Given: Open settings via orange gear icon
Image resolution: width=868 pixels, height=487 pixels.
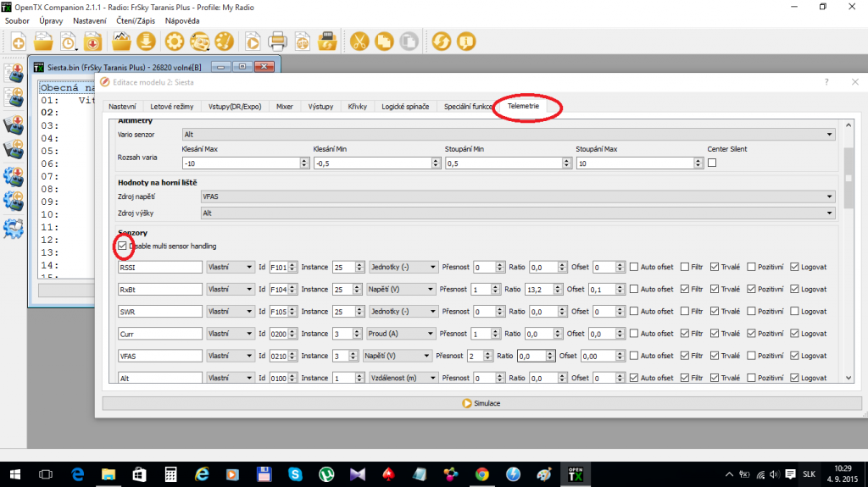Looking at the screenshot, I should [175, 41].
